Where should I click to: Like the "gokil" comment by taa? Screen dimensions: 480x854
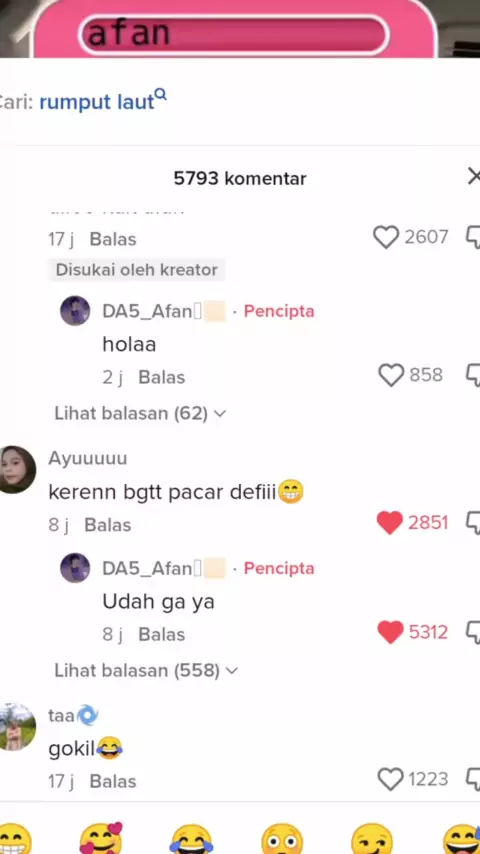click(391, 779)
